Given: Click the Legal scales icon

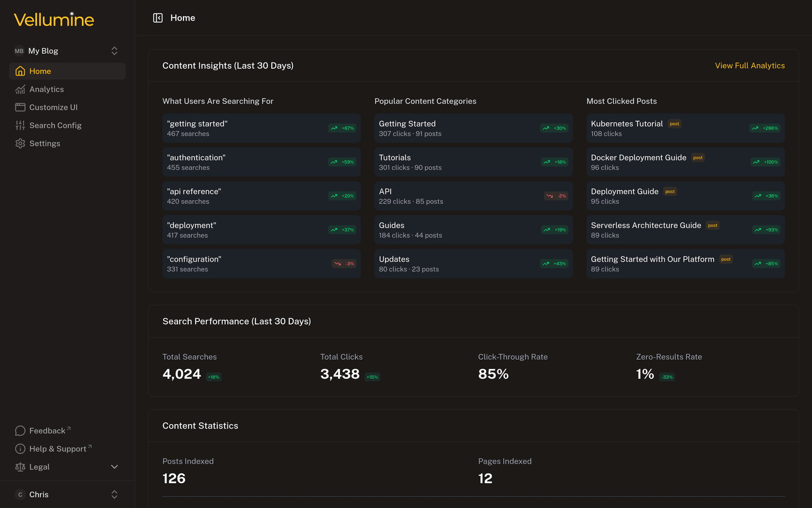Looking at the screenshot, I should click(x=20, y=467).
